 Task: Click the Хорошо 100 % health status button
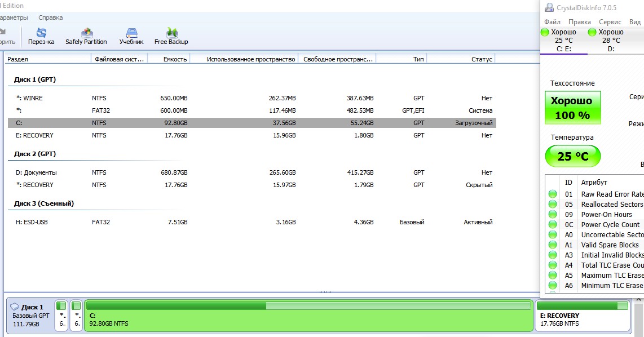[572, 108]
